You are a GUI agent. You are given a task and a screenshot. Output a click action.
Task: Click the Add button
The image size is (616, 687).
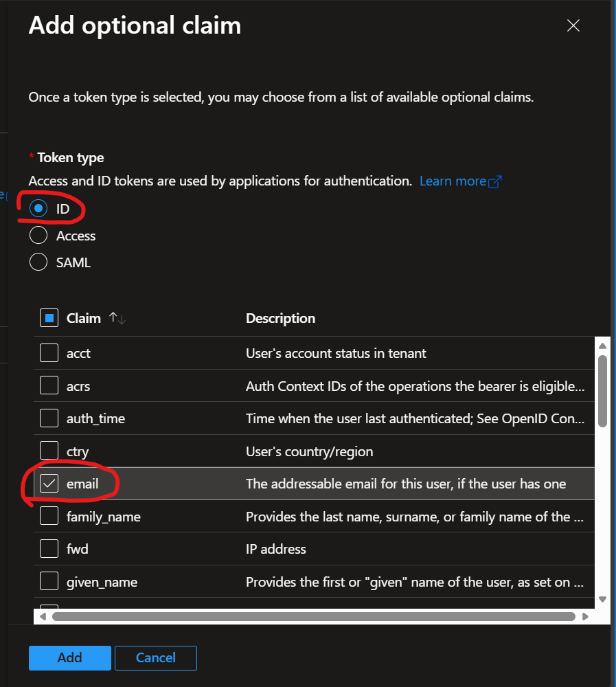pos(69,657)
